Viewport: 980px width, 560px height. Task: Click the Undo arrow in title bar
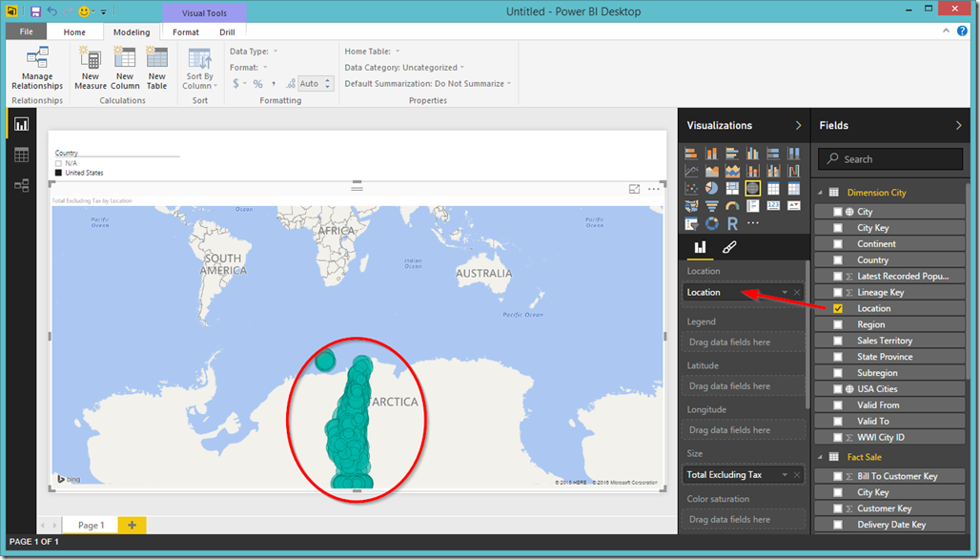51,11
